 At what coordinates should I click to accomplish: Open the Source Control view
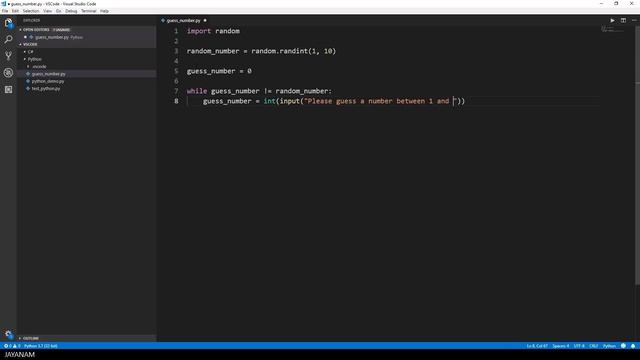[x=8, y=56]
